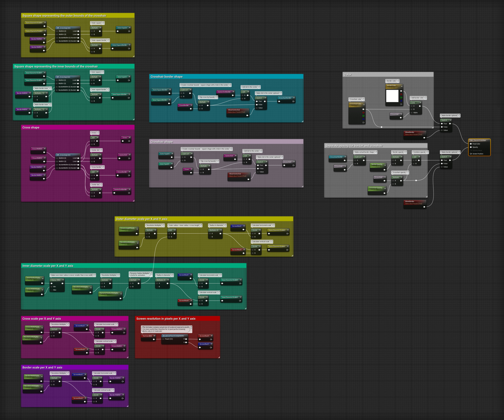
Task: Click the white color swatch on BorderColor
Action: [x=392, y=96]
